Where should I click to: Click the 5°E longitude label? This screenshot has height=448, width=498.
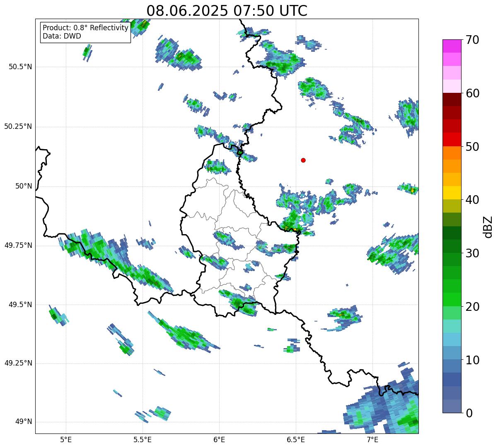coord(66,439)
